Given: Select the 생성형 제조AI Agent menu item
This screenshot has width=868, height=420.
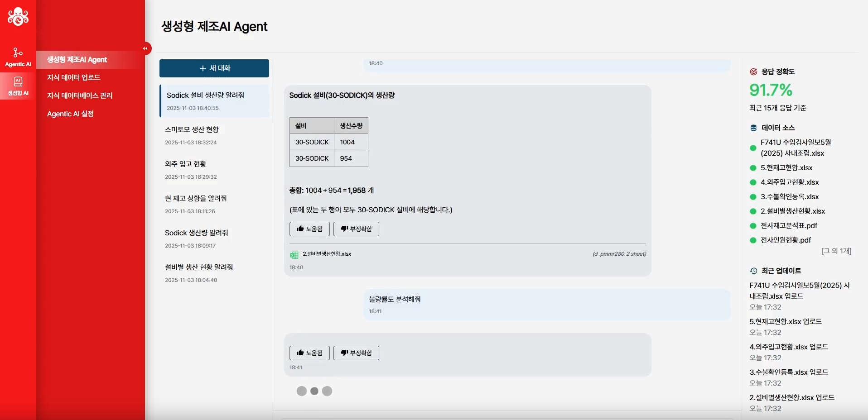Looking at the screenshot, I should [77, 60].
